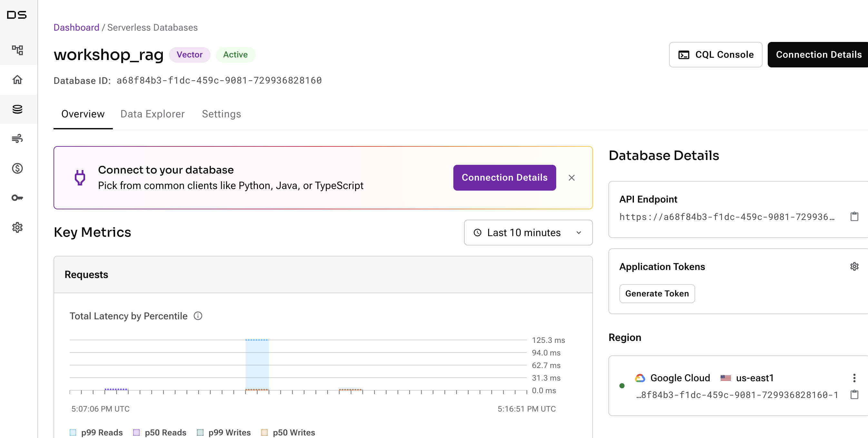
Task: Toggle the p50 Writes legend swatch
Action: 264,432
